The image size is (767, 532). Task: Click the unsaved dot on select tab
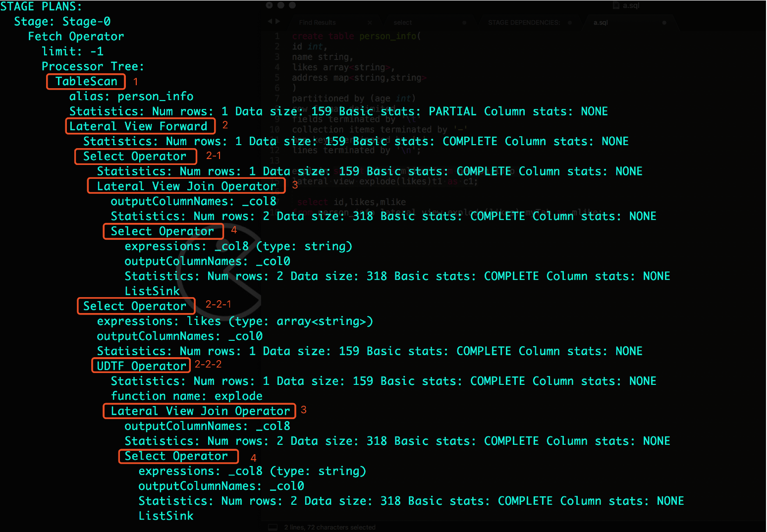point(464,23)
